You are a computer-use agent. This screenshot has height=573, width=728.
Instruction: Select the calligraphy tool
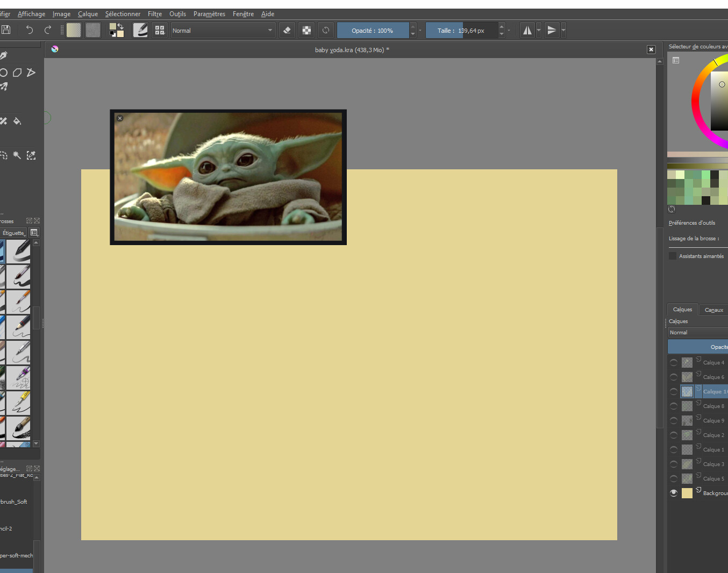(3, 55)
